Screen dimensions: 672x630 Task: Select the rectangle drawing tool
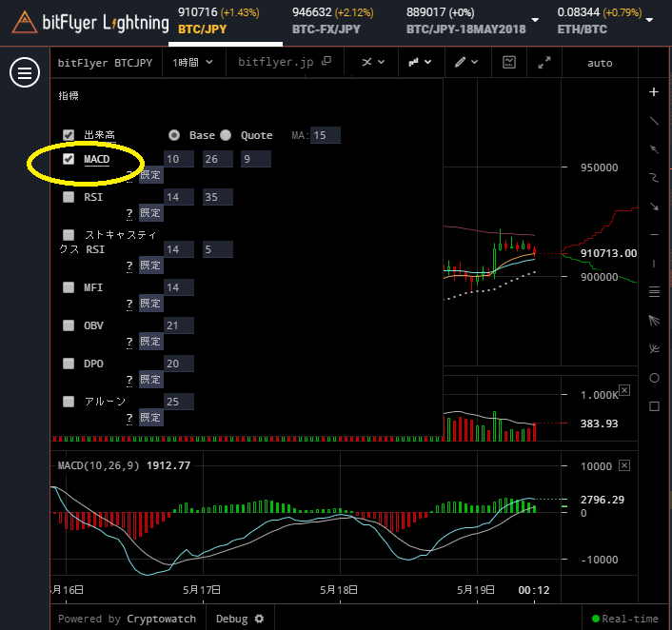coord(653,406)
